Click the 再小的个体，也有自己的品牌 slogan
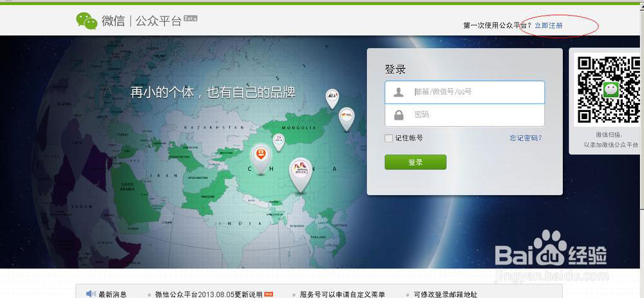This screenshot has height=298, width=644. (213, 92)
